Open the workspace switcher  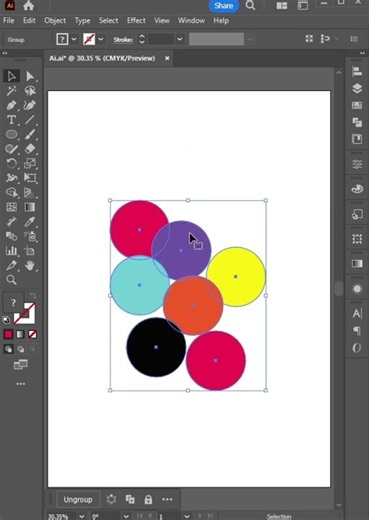(x=303, y=6)
